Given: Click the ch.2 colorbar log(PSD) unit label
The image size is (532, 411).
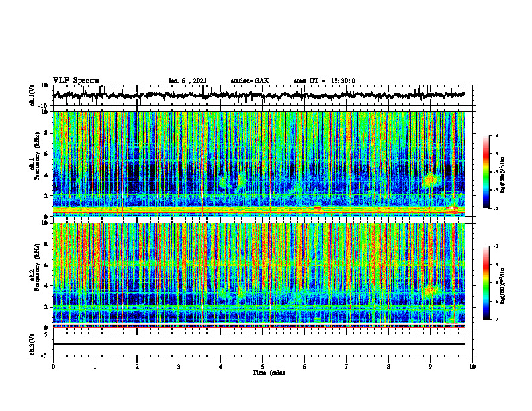Looking at the screenshot, I should (x=502, y=285).
